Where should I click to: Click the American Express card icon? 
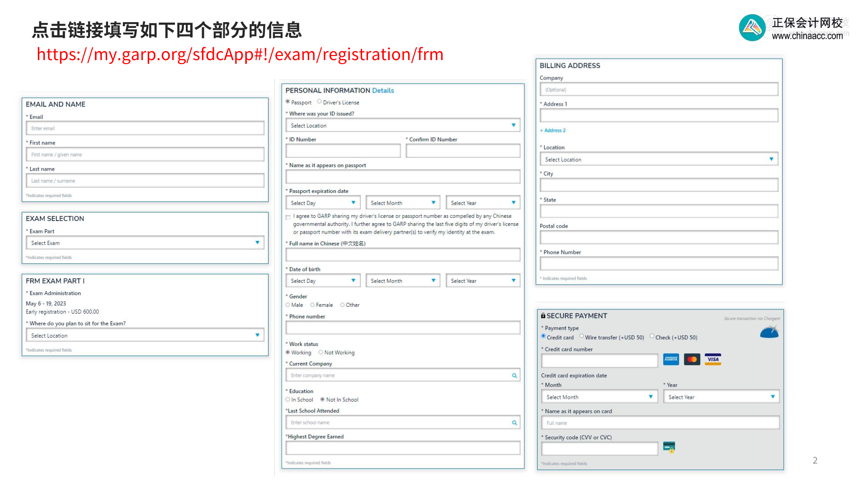coord(671,359)
